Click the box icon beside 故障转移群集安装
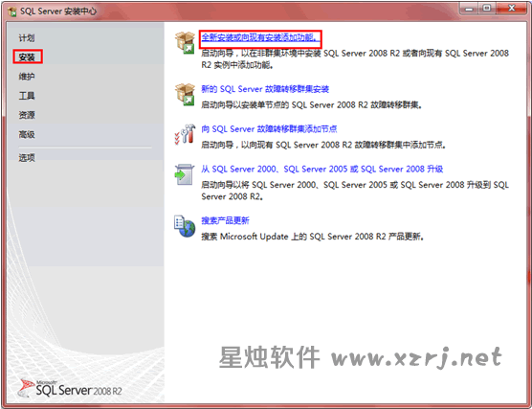 click(185, 95)
